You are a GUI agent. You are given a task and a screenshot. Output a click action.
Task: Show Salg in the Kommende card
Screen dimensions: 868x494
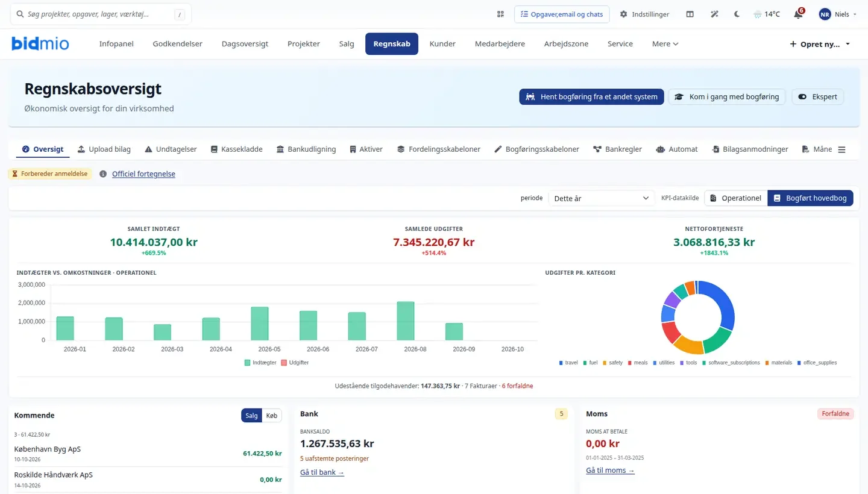pyautogui.click(x=251, y=416)
